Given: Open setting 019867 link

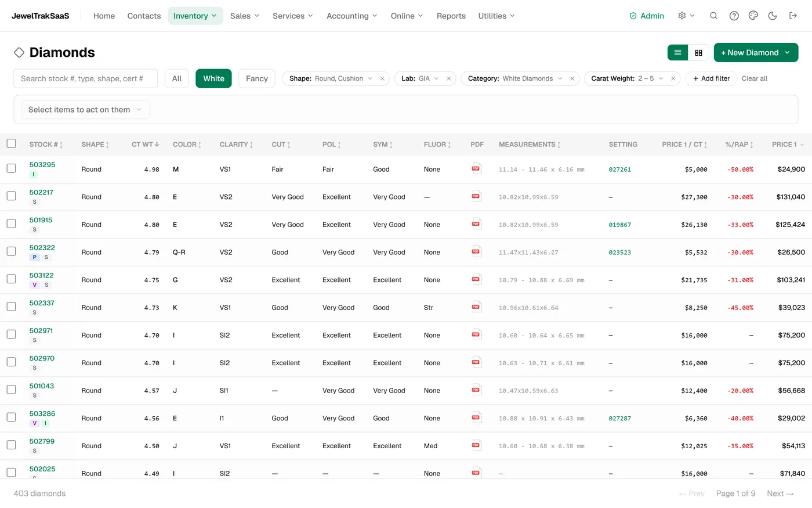Looking at the screenshot, I should pyautogui.click(x=620, y=225).
